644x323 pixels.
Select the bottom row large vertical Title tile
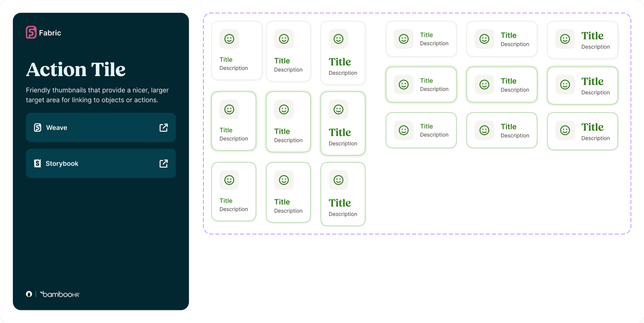pyautogui.click(x=343, y=194)
